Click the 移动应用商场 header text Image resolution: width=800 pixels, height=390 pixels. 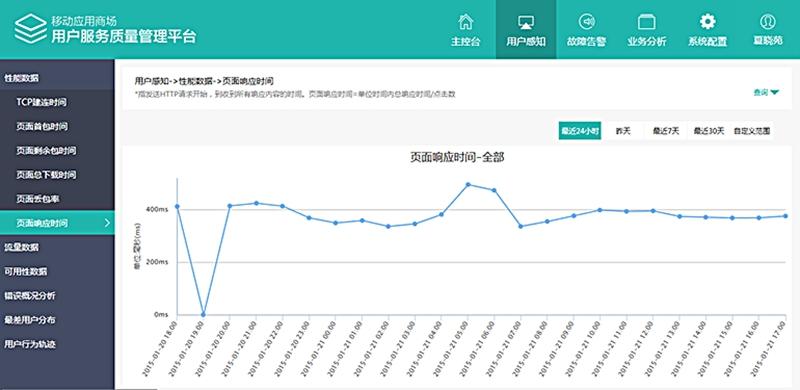click(84, 21)
